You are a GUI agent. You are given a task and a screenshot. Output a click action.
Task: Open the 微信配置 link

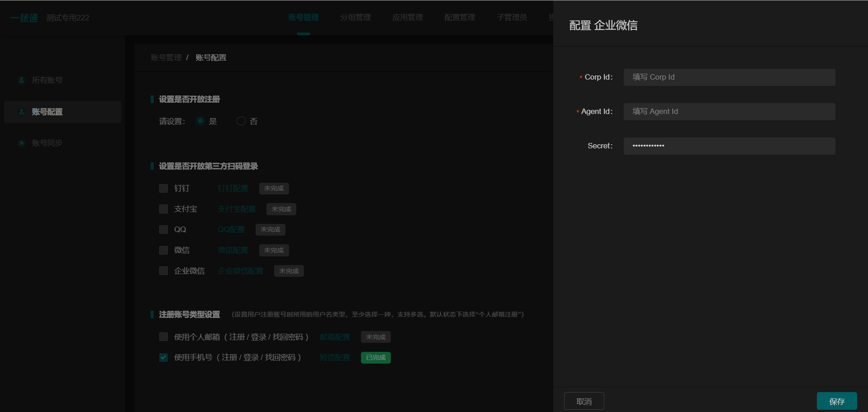point(232,250)
